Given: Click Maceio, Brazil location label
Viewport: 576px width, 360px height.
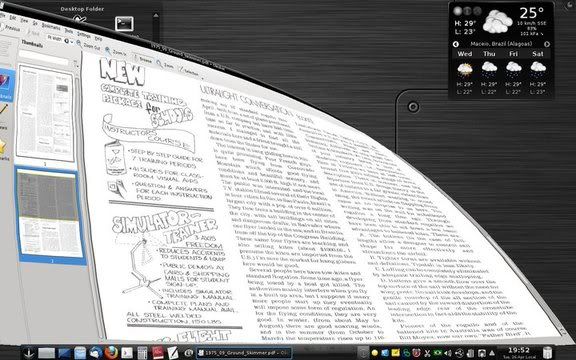Looking at the screenshot, I should pyautogui.click(x=501, y=44).
